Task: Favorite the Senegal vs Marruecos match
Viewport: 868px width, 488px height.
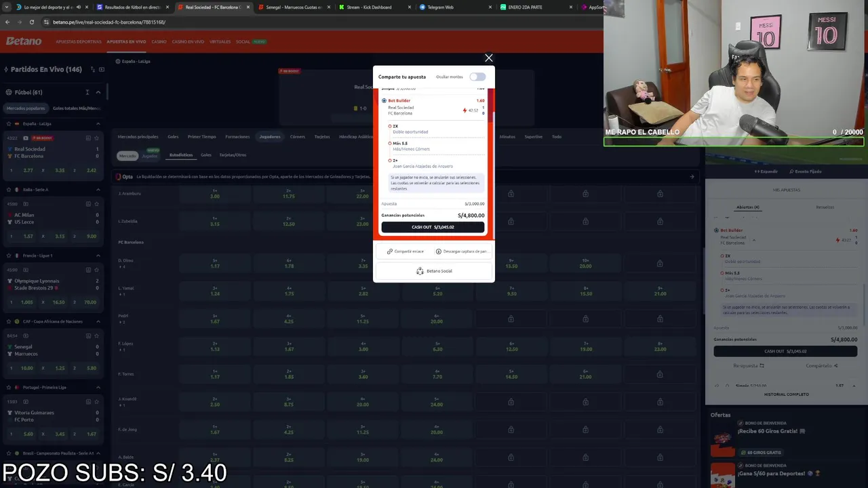Action: [98, 335]
